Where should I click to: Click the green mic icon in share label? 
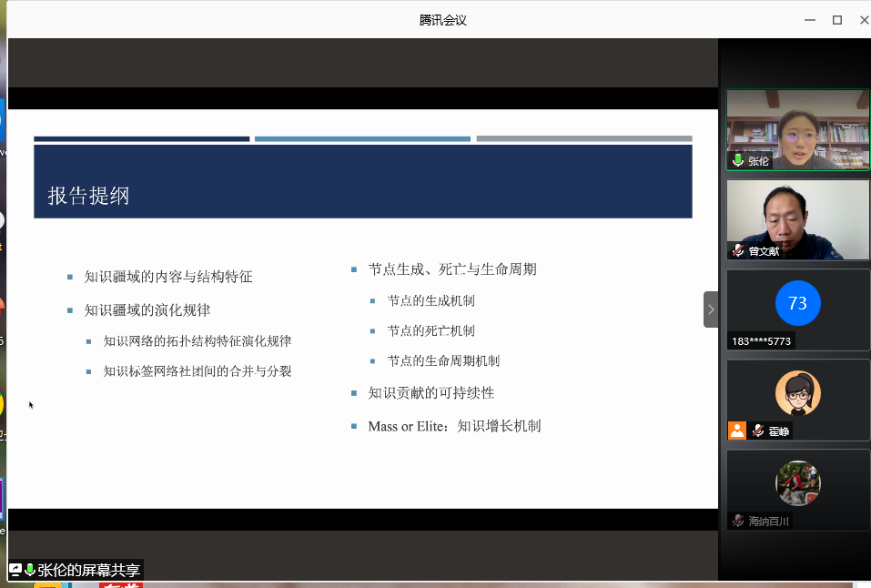pyautogui.click(x=30, y=571)
